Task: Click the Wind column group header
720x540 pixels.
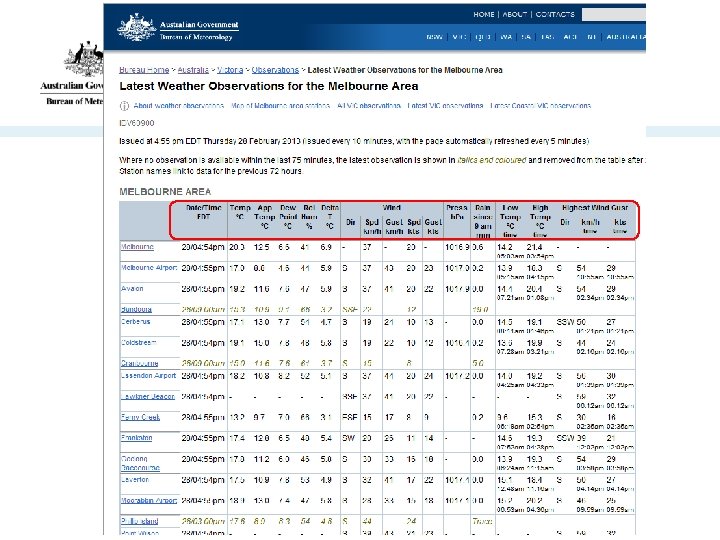Action: pos(392,208)
